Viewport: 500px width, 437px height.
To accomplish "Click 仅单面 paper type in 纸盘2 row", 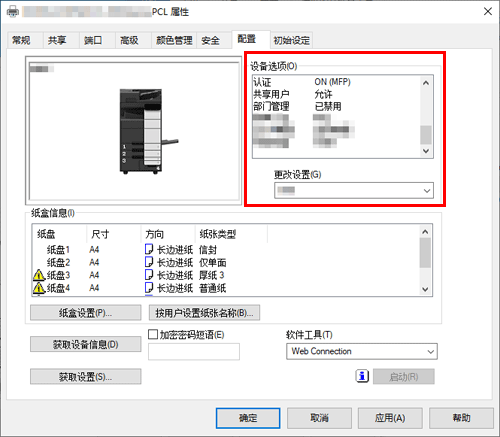I will coord(213,262).
